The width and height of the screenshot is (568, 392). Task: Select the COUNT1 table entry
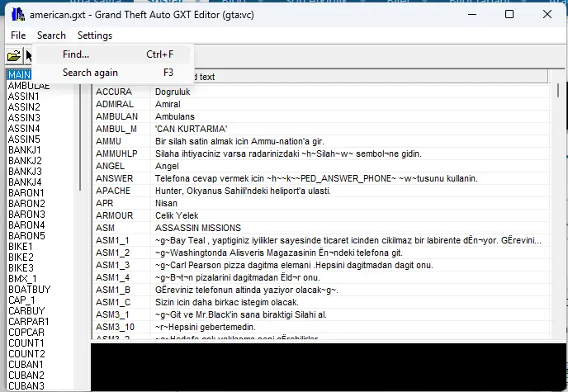tap(26, 343)
